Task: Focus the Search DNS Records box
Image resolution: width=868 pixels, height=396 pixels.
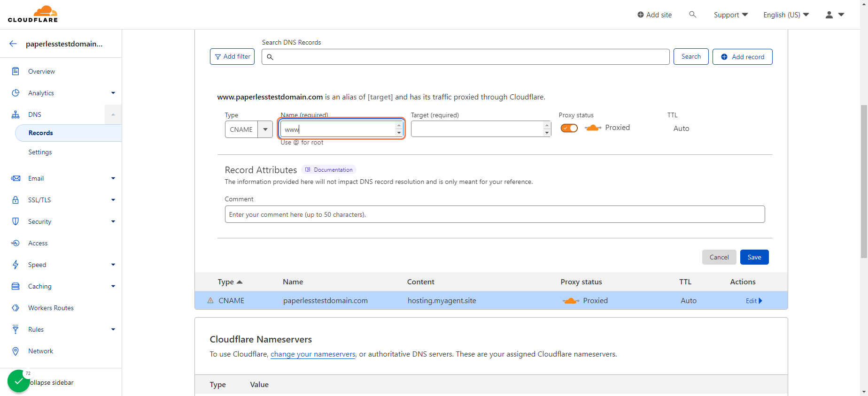Action: 465,57
